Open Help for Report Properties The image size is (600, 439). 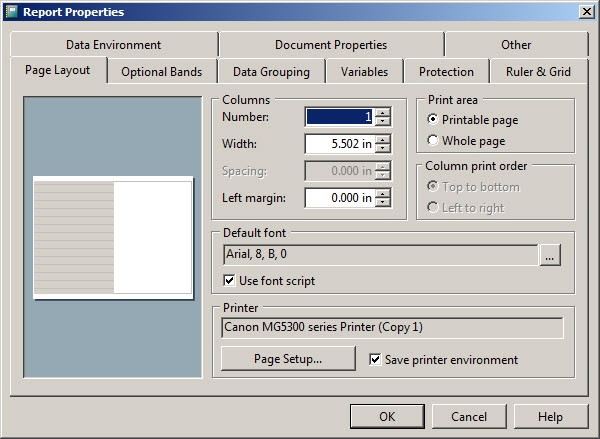550,416
